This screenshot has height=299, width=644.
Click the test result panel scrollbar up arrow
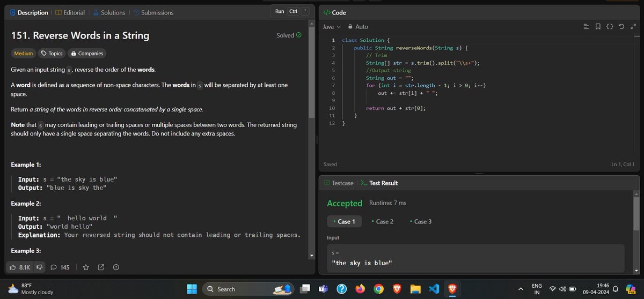pos(637,193)
